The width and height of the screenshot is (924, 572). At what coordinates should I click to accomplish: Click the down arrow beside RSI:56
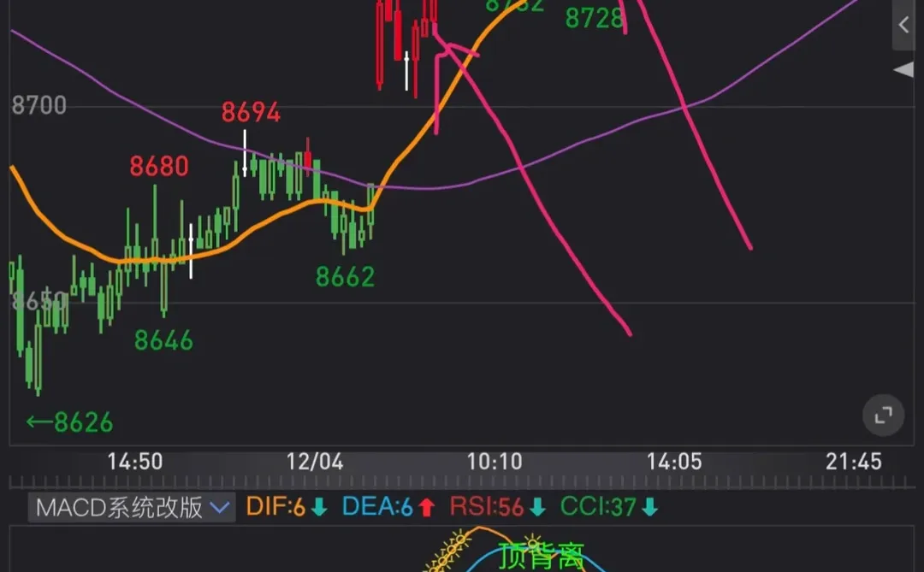[537, 507]
